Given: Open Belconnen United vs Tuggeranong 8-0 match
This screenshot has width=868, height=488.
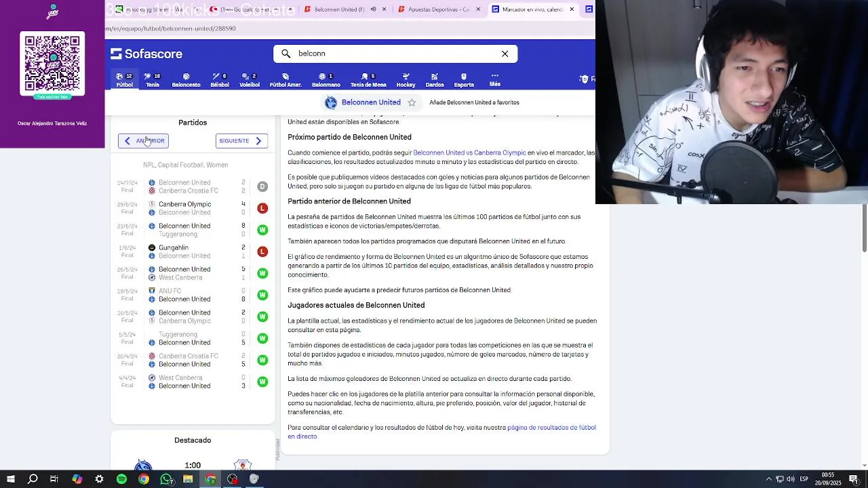Looking at the screenshot, I should 193,230.
